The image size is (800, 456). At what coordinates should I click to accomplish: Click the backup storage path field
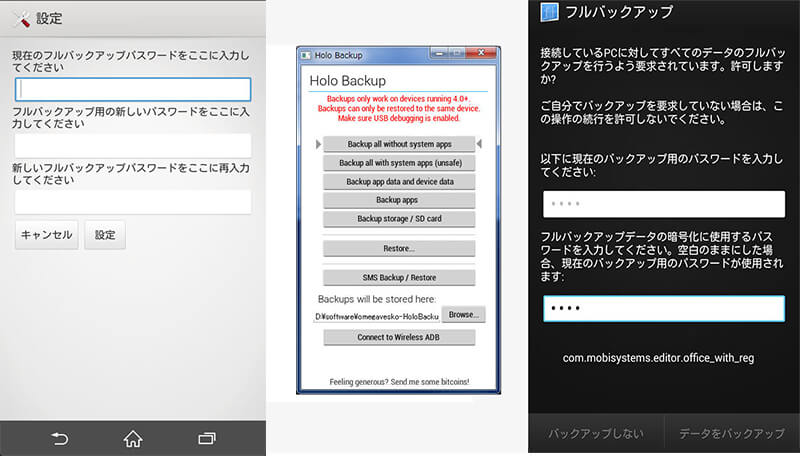(x=377, y=316)
